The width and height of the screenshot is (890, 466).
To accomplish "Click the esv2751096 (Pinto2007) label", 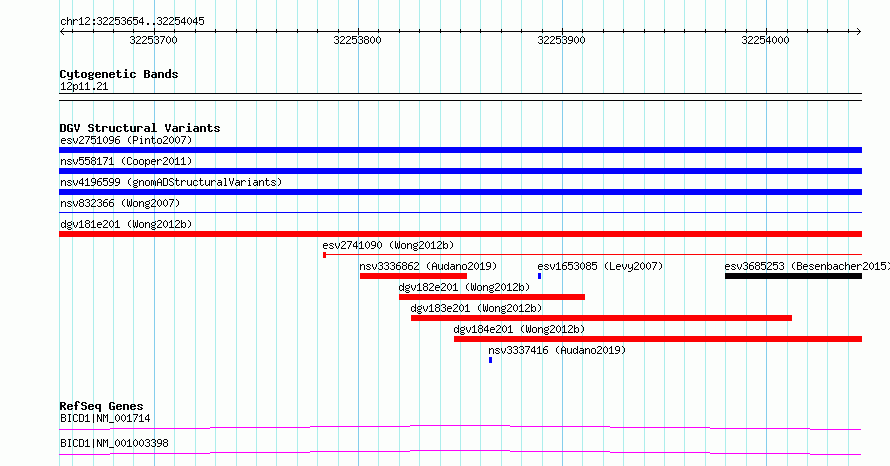I will pos(126,140).
